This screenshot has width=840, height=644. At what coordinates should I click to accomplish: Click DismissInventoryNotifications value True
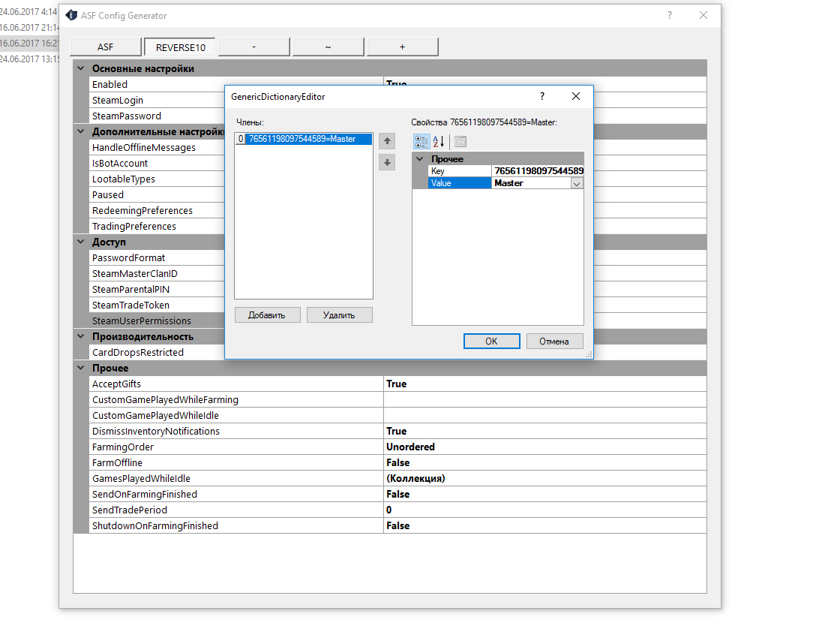click(545, 431)
